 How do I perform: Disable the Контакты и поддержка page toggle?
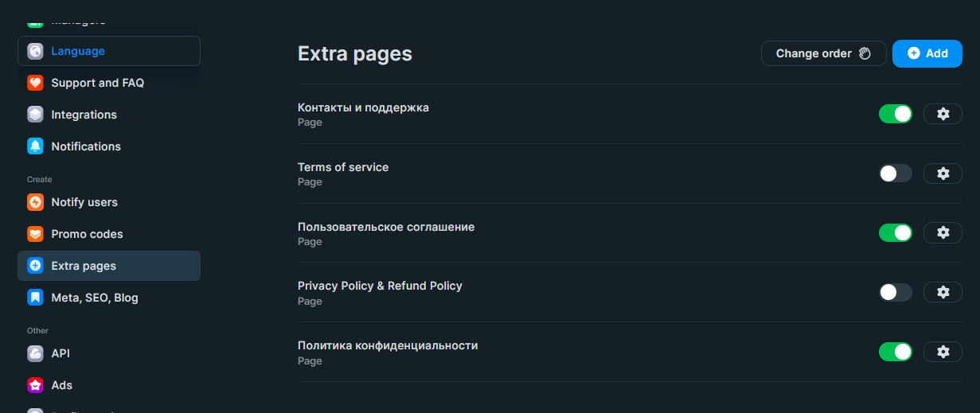pyautogui.click(x=895, y=114)
